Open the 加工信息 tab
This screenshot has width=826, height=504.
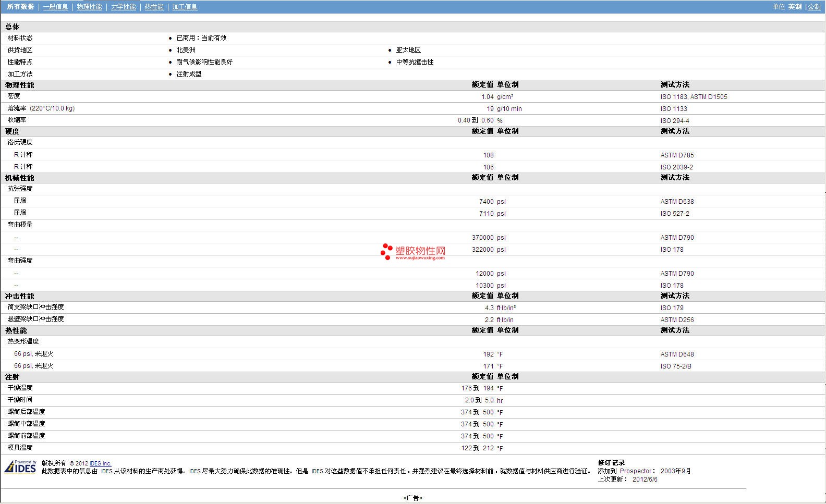(185, 7)
